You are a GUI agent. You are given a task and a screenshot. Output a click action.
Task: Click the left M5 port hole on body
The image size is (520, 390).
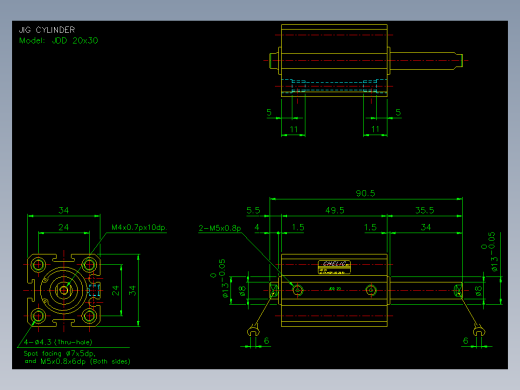[298, 290]
